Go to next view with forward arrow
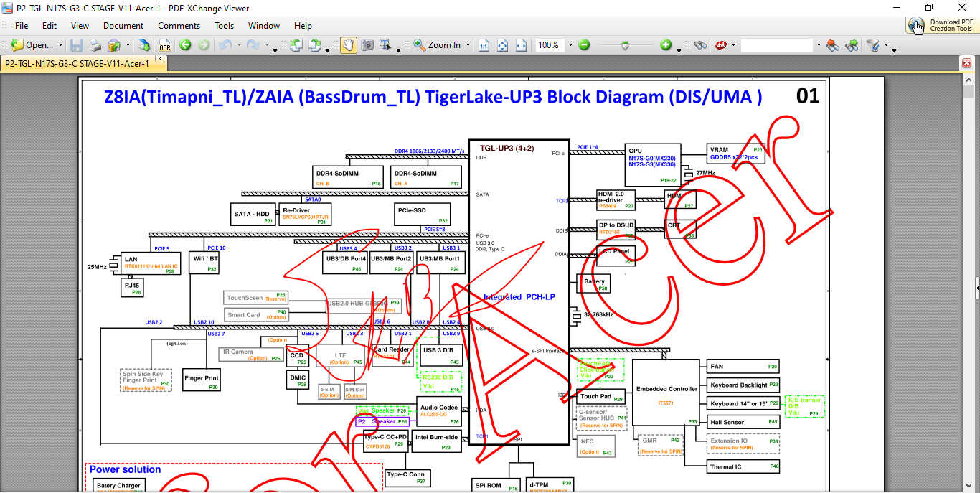The image size is (980, 493). [x=204, y=45]
